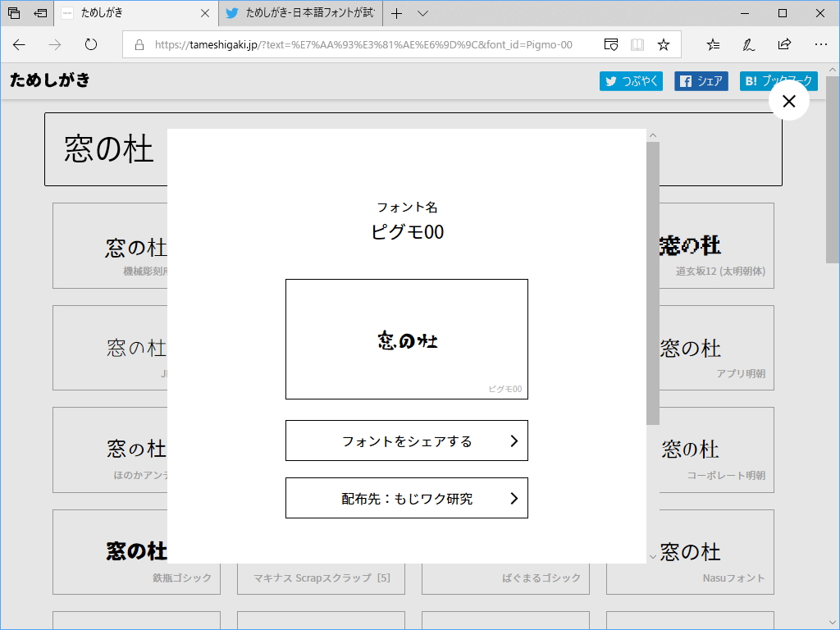Refresh the tameshigaki.jp page
Screen dimensions: 840x630
click(x=89, y=46)
